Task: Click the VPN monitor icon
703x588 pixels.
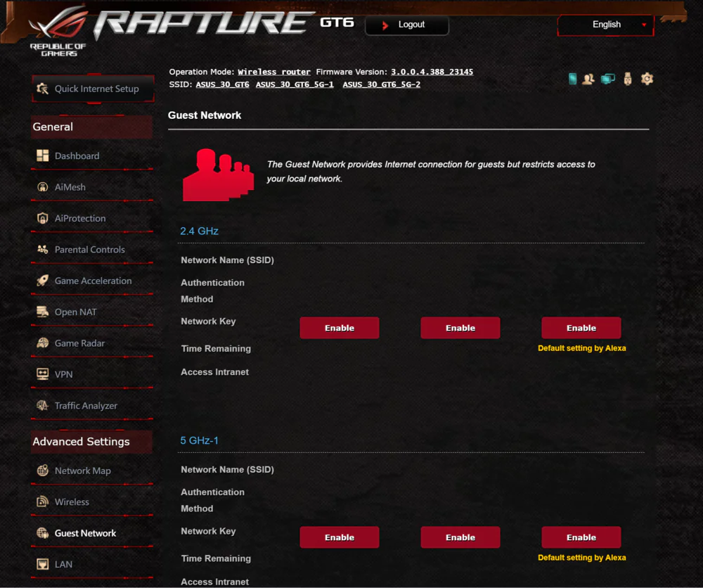Action: pyautogui.click(x=43, y=374)
